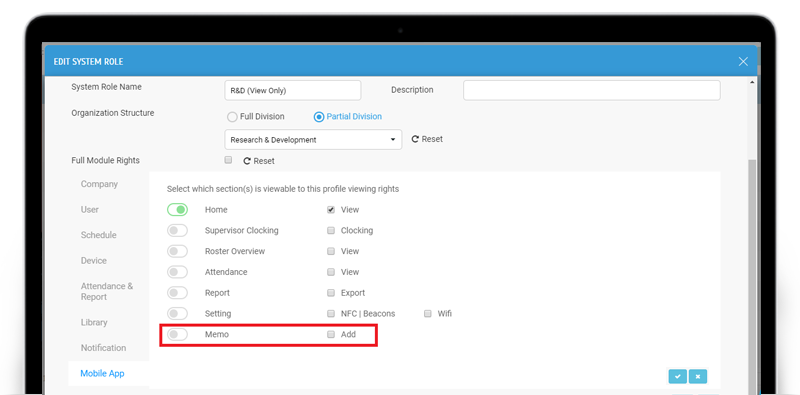Image resolution: width=800 pixels, height=395 pixels.
Task: Select the Device module tab
Action: (x=93, y=260)
